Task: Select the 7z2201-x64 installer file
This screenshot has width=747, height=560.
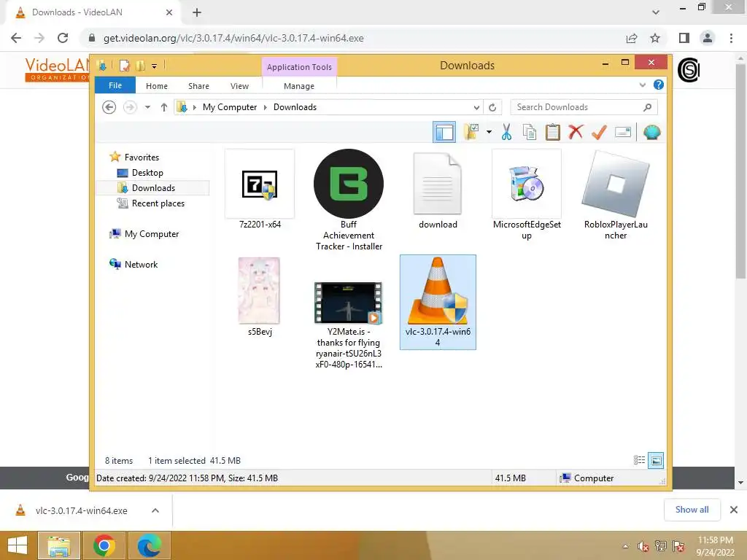Action: click(260, 190)
